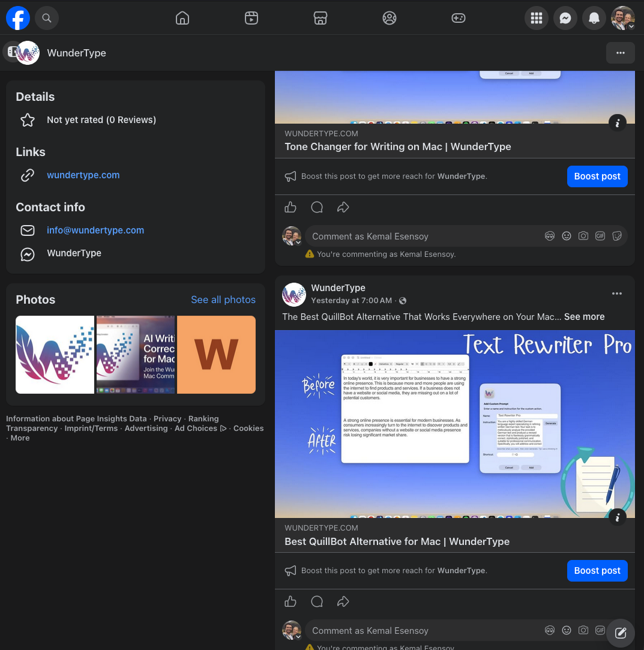Open WunderType Messenger contact
The image size is (644, 650).
[74, 253]
